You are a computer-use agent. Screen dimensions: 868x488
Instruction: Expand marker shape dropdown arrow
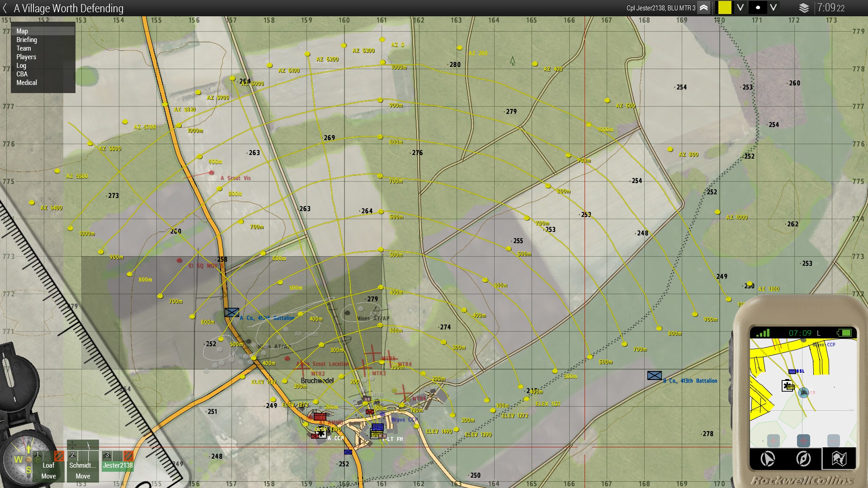774,8
